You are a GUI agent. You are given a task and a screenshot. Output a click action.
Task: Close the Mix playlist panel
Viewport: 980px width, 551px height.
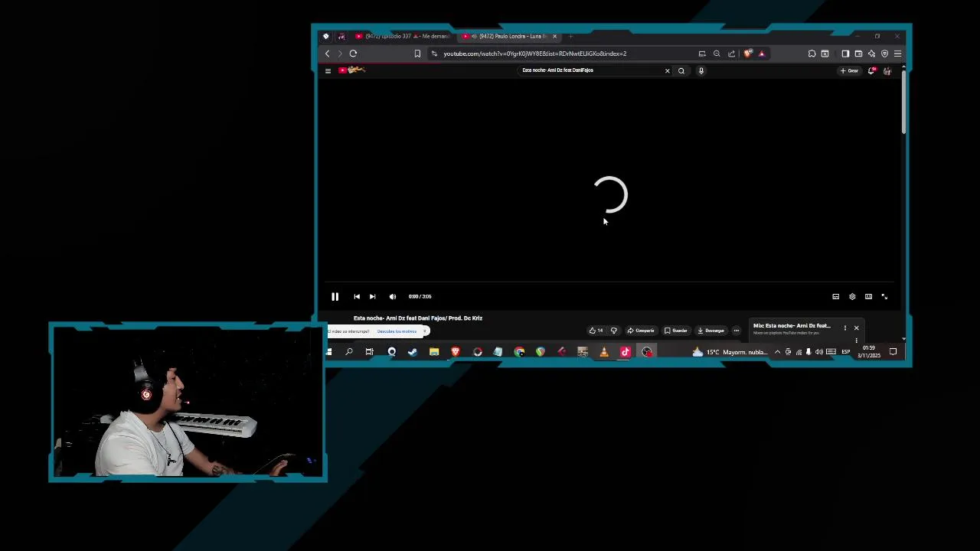click(x=856, y=328)
